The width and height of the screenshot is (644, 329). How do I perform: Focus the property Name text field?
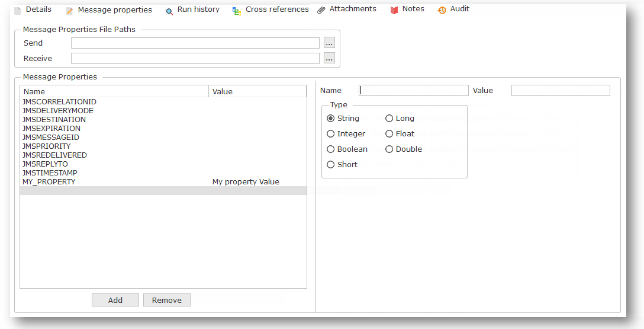[413, 91]
